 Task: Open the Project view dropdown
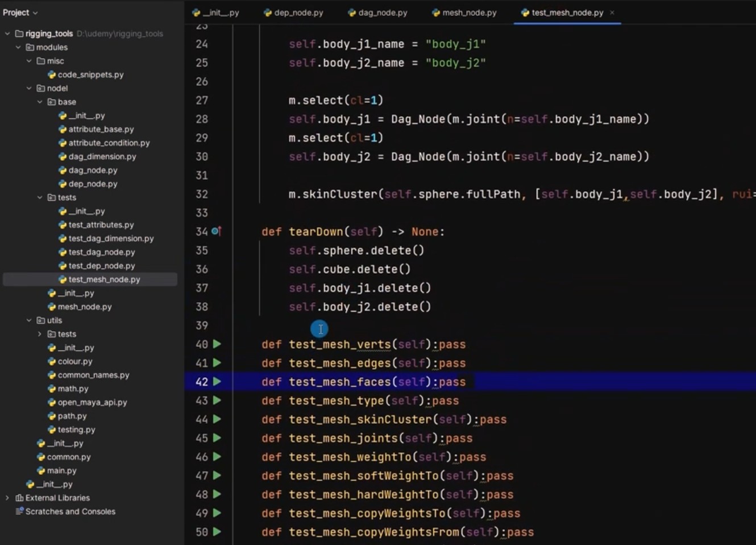coord(20,13)
